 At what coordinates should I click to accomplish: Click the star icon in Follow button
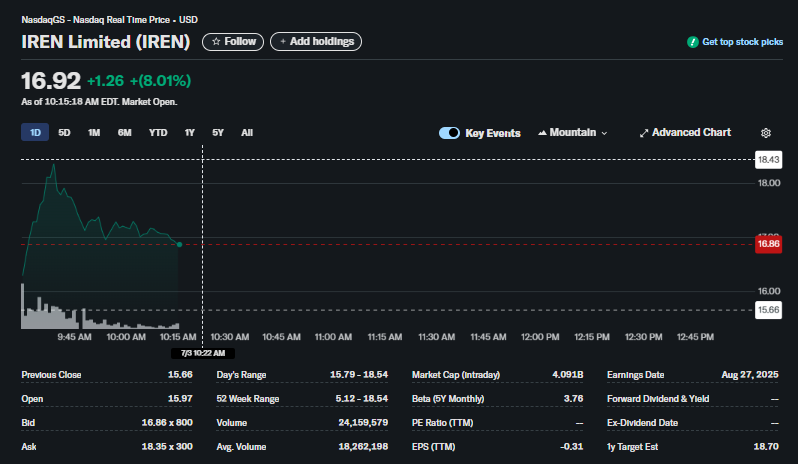coord(216,42)
